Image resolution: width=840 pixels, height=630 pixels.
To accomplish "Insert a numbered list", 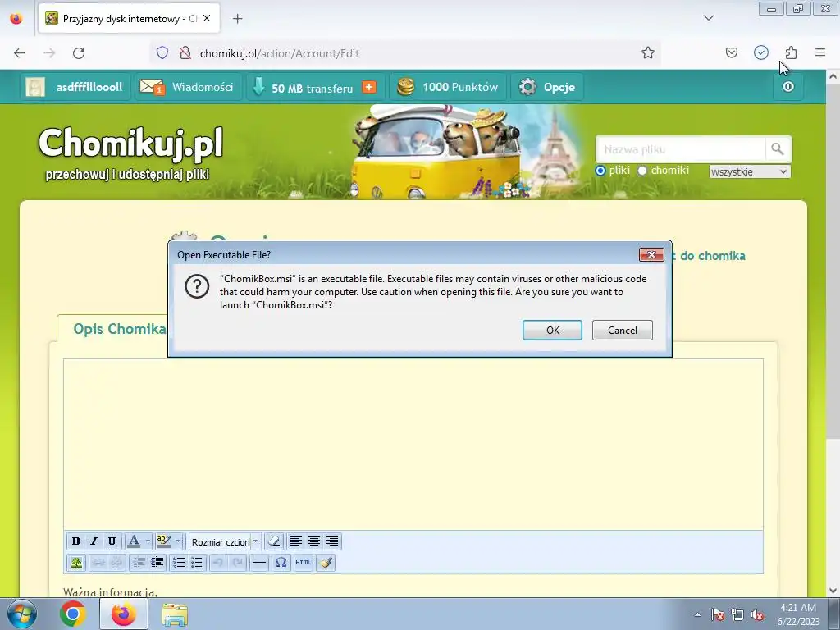I will pyautogui.click(x=179, y=563).
